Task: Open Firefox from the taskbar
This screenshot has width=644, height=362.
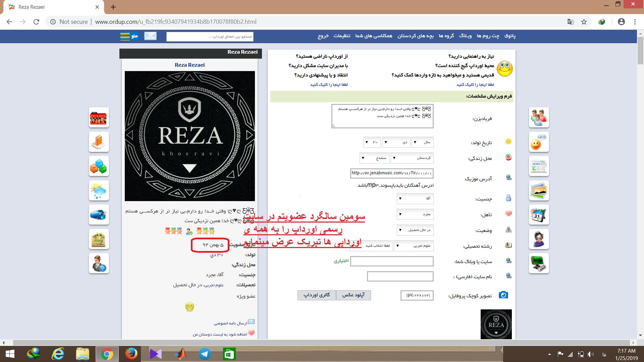Action: (131, 354)
